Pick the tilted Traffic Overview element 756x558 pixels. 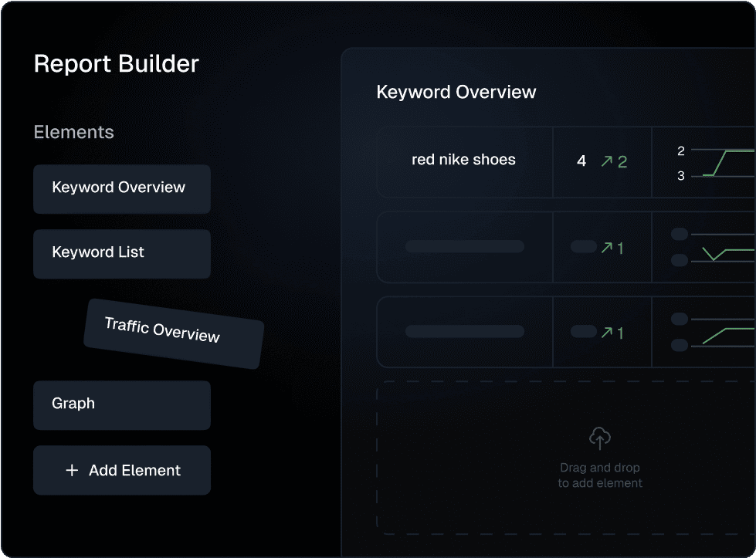coord(174,333)
